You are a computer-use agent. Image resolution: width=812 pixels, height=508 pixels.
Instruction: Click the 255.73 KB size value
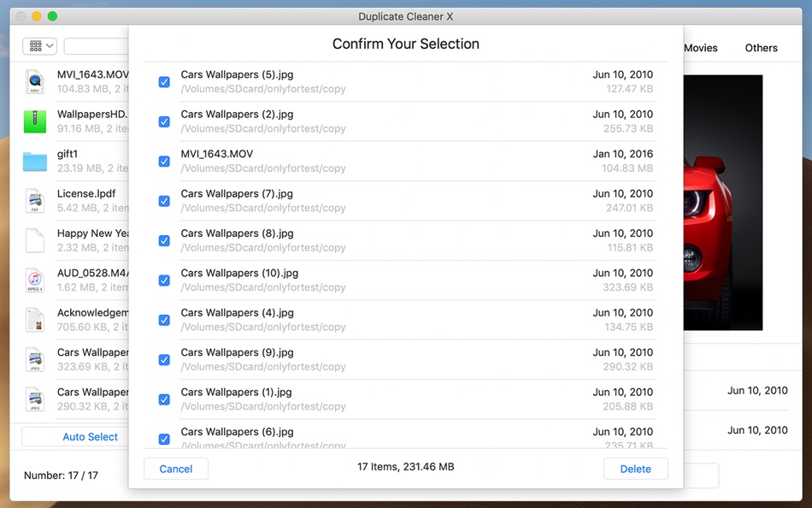[x=628, y=128]
